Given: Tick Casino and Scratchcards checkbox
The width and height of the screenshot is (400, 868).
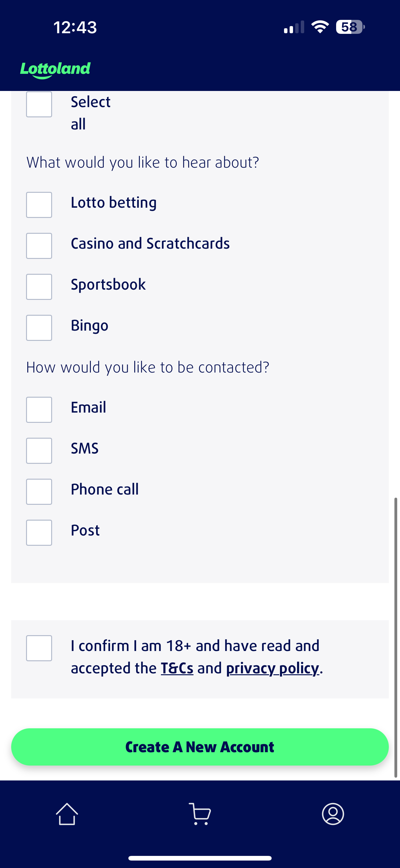Looking at the screenshot, I should (x=39, y=246).
